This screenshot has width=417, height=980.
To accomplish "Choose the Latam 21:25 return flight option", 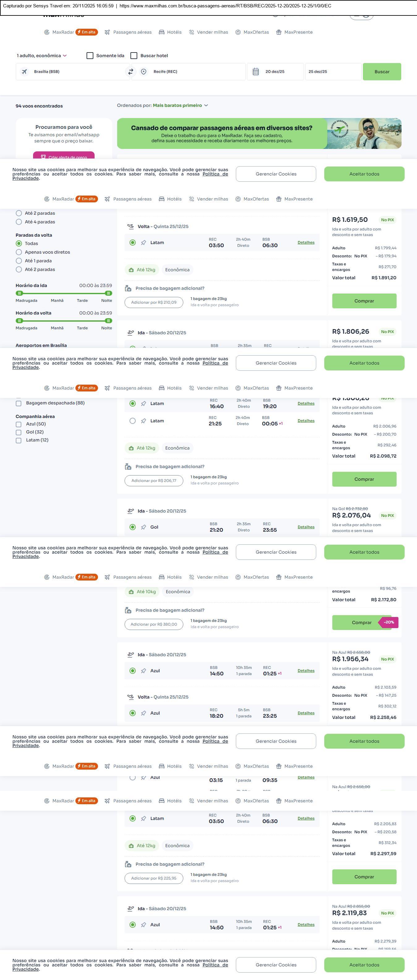I will (132, 421).
